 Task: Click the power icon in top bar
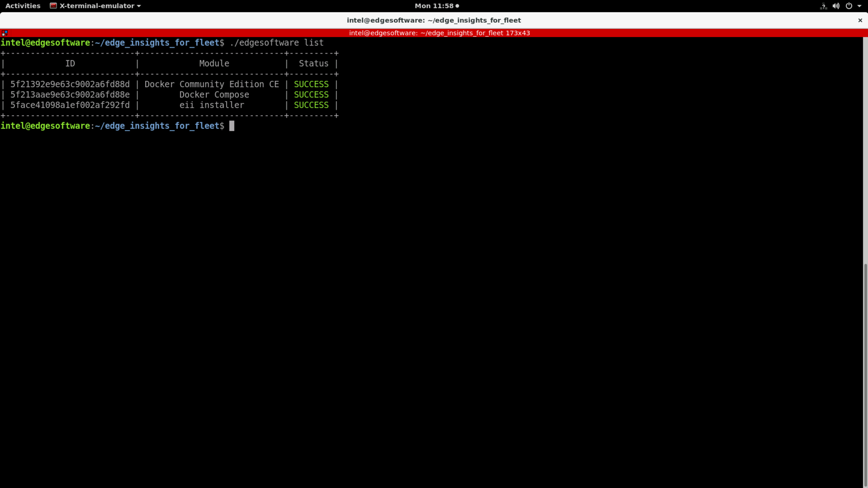[x=849, y=6]
